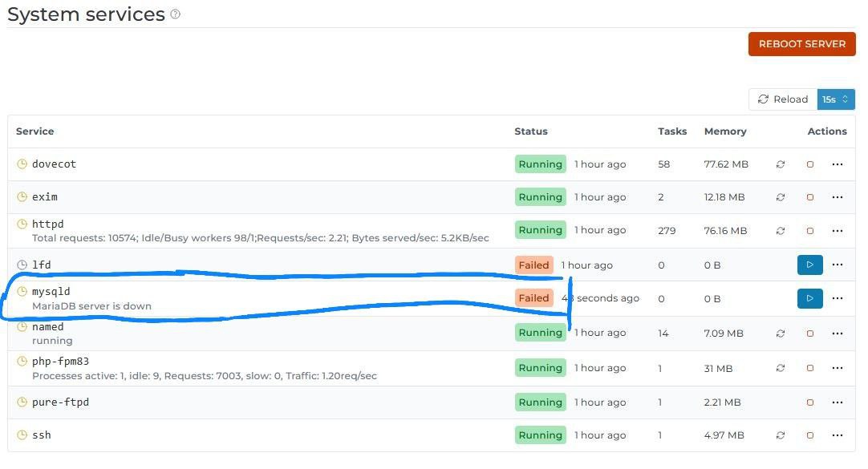Expand the three-dot menu for httpd
868x469 pixels.
(838, 231)
